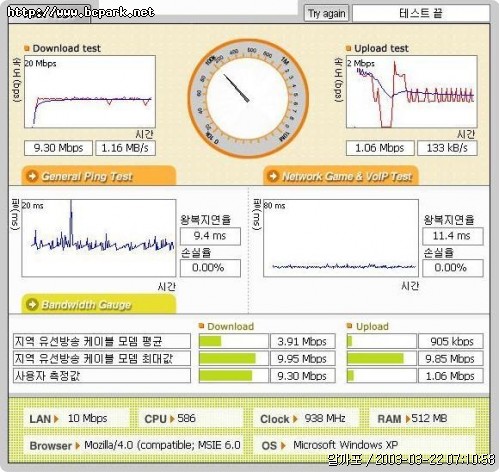This screenshot has height=472, width=500.
Task: Click the 9.85 Mbps upload progress bar
Action: (382, 359)
